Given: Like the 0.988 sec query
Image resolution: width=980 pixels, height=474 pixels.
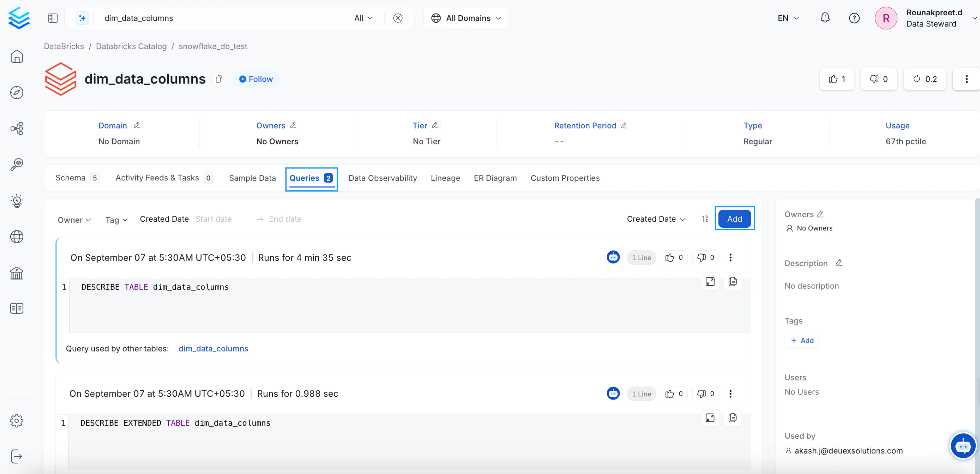Looking at the screenshot, I should 674,394.
